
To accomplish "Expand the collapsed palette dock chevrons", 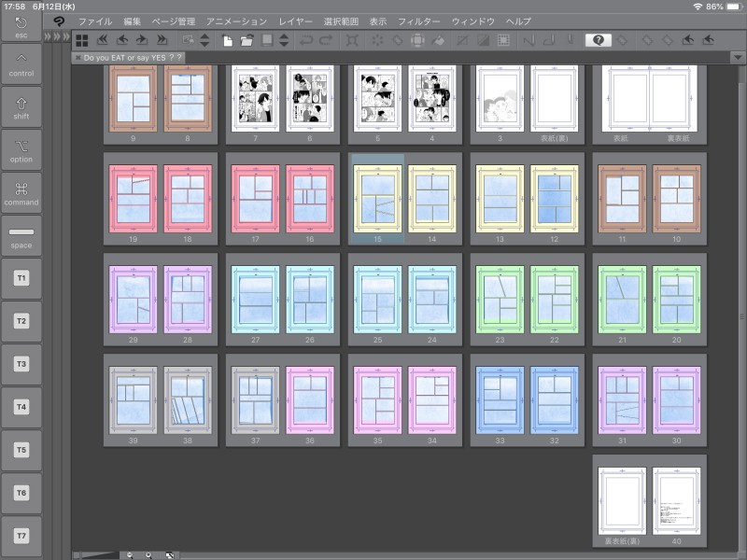I will click(x=57, y=36).
